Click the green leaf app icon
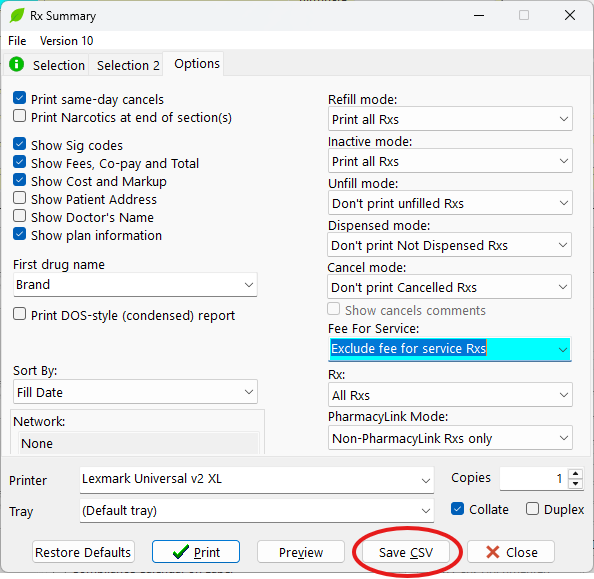This screenshot has height=579, width=594. coord(17,16)
